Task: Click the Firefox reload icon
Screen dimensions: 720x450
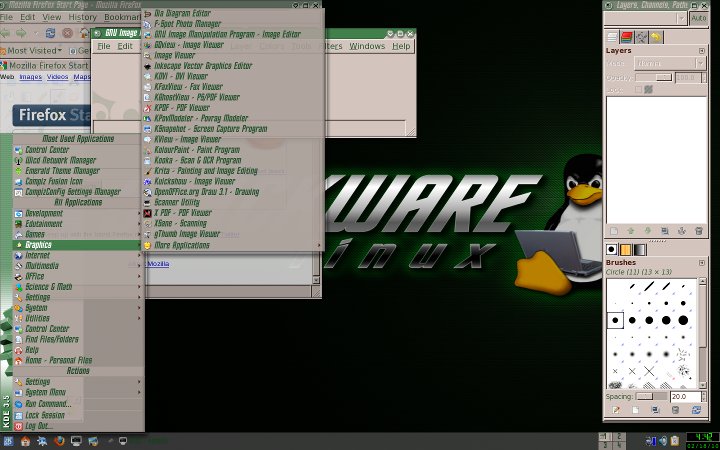Action: click(51, 33)
